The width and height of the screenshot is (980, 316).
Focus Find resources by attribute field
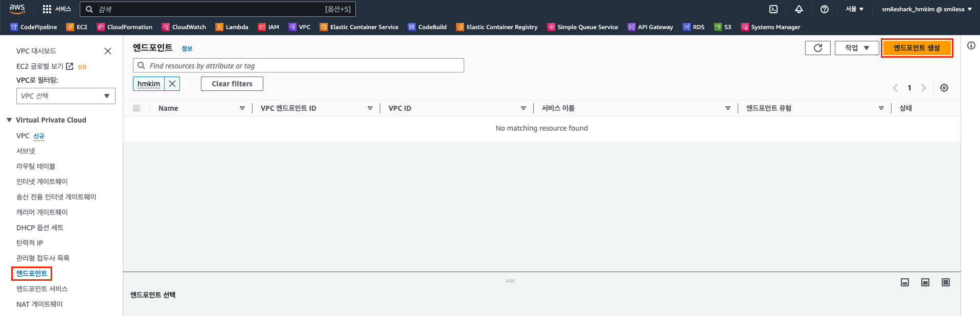click(x=299, y=65)
